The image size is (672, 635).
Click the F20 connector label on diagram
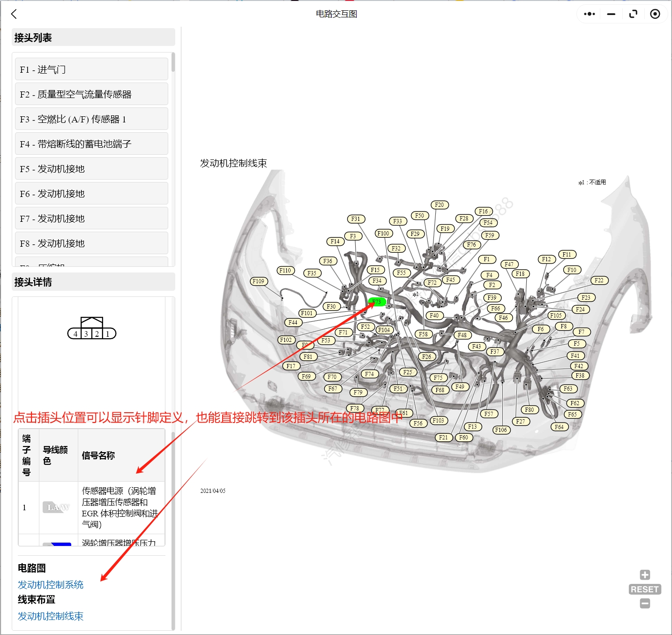click(439, 204)
